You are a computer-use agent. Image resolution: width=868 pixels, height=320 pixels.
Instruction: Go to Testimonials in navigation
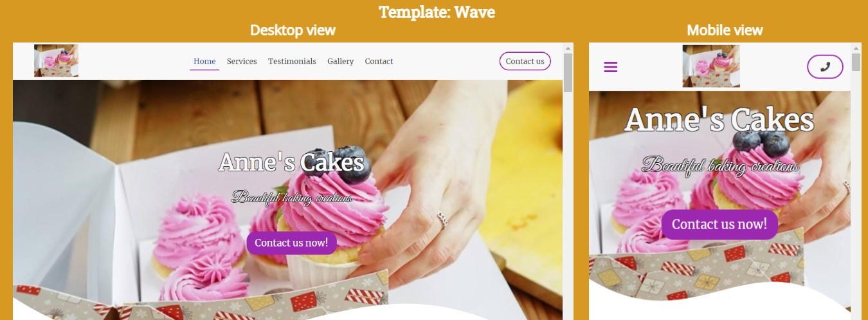292,61
